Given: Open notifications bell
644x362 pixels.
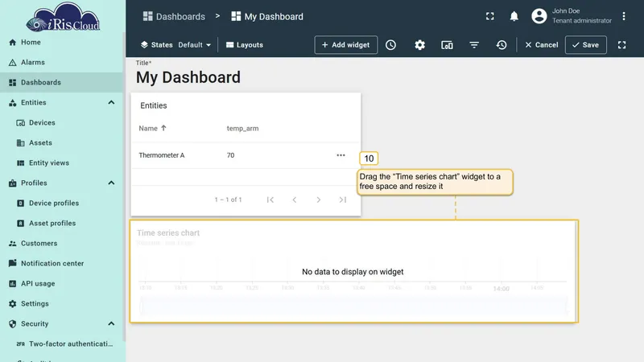Looking at the screenshot, I should (x=514, y=16).
